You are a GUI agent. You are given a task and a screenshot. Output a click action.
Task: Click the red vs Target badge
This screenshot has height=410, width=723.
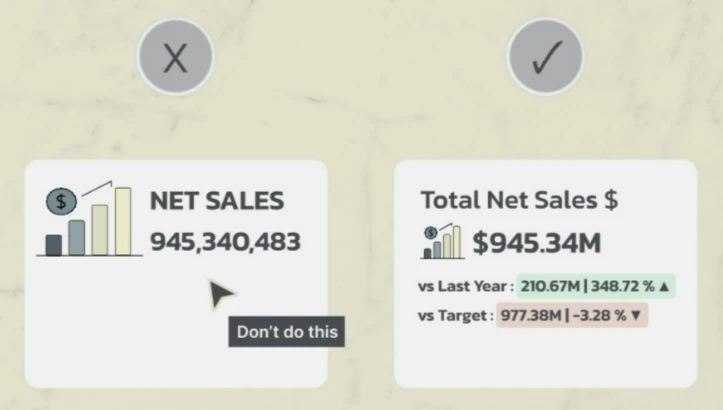(x=572, y=315)
